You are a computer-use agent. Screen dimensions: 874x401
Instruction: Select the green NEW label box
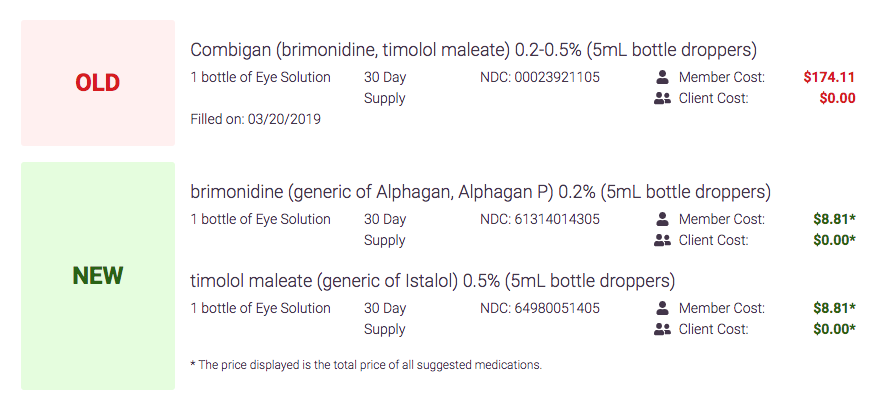click(98, 276)
